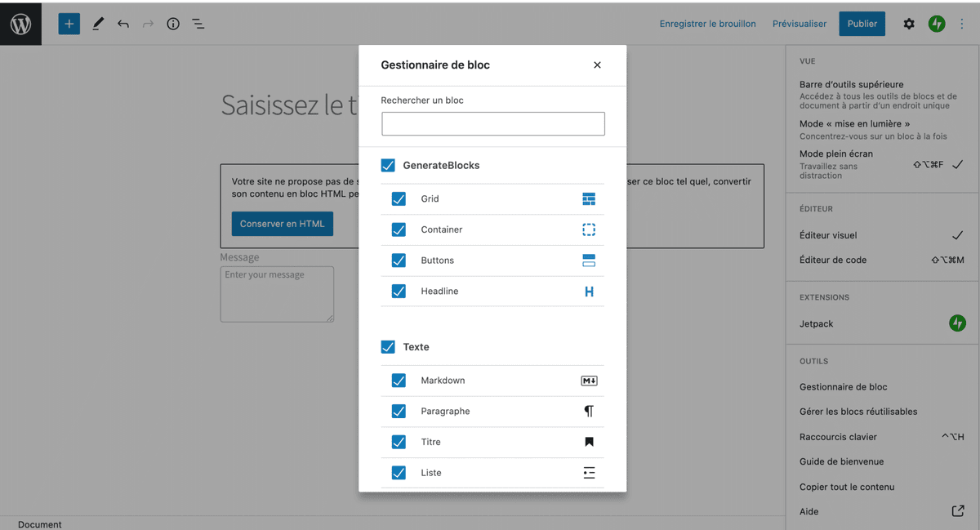Viewport: 980px width, 530px height.
Task: Disable the Container block checkbox
Action: [x=399, y=229]
